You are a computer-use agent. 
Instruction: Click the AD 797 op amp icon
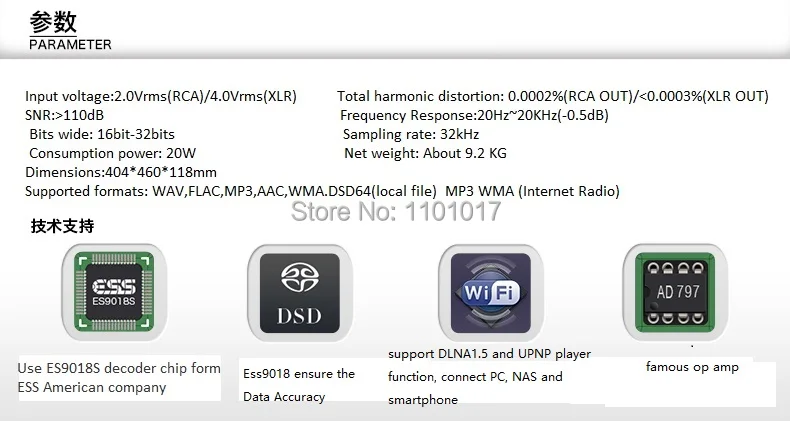675,293
